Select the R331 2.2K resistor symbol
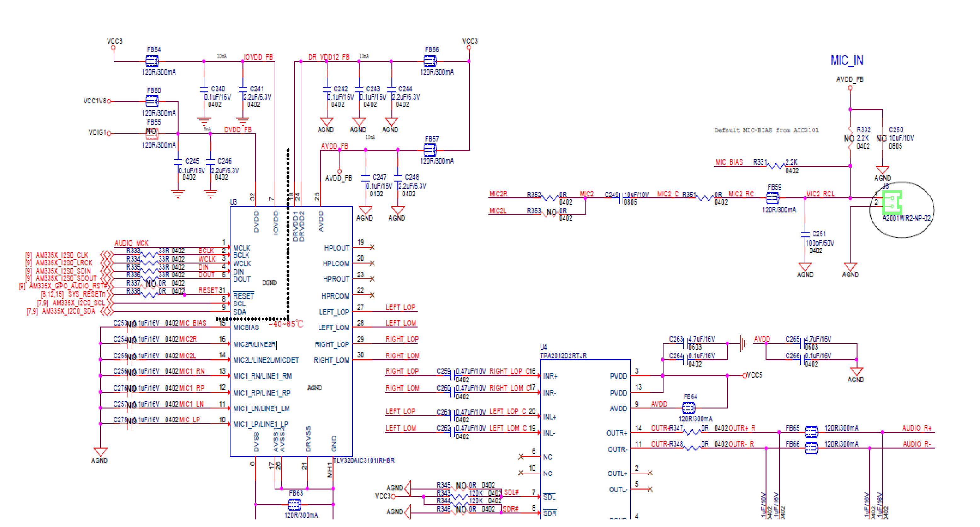The width and height of the screenshot is (980, 527). tap(775, 166)
